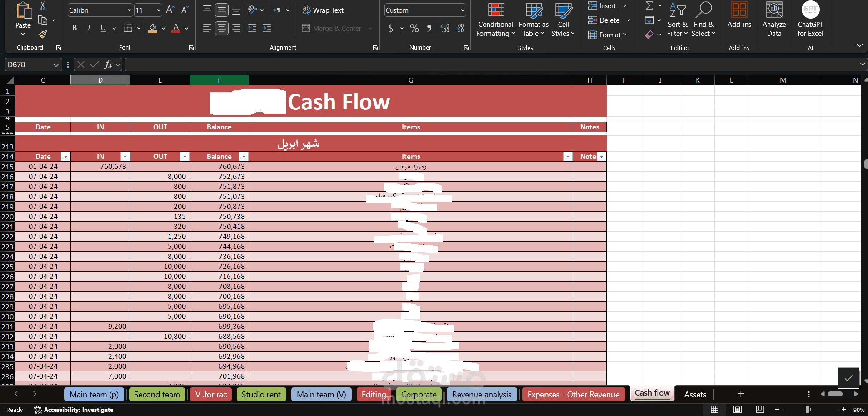Click the AutoSum sigma icon

[x=649, y=5]
